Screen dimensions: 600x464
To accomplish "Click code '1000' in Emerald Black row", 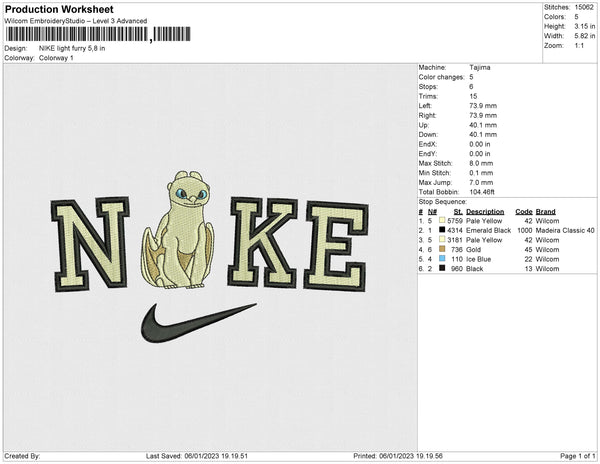I will (x=525, y=230).
